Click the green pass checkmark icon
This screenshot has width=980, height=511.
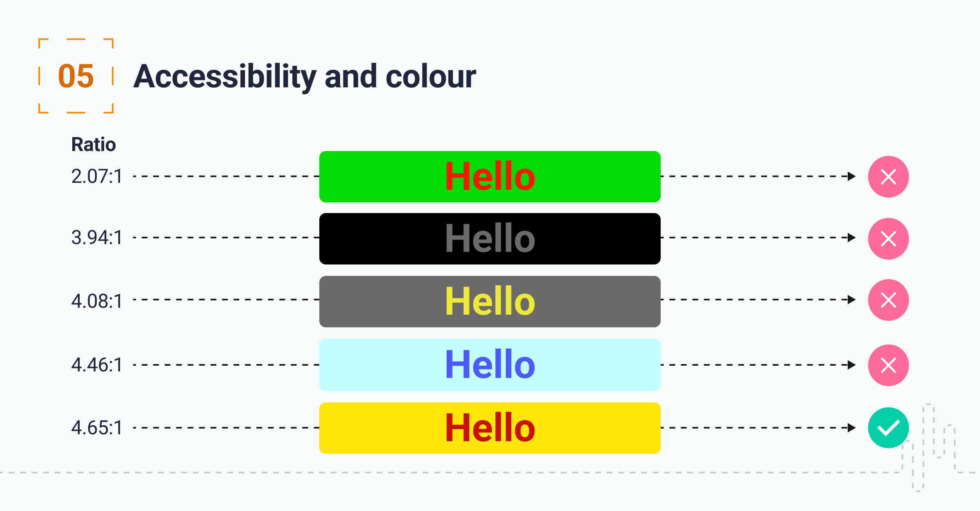tap(888, 428)
